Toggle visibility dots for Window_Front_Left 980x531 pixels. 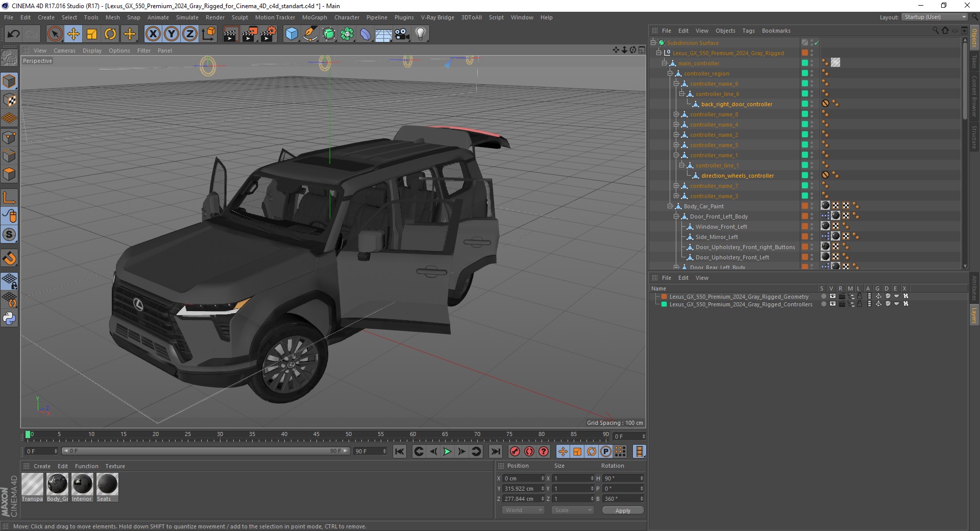(x=812, y=227)
